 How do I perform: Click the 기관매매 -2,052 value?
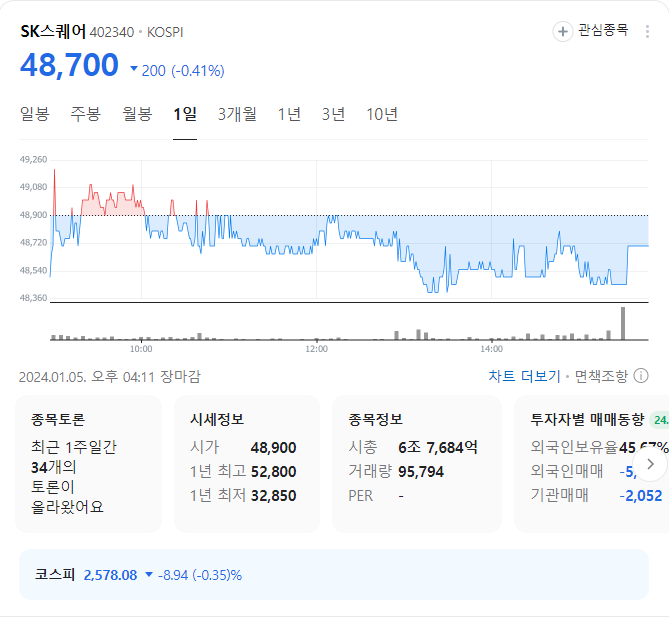coord(641,495)
